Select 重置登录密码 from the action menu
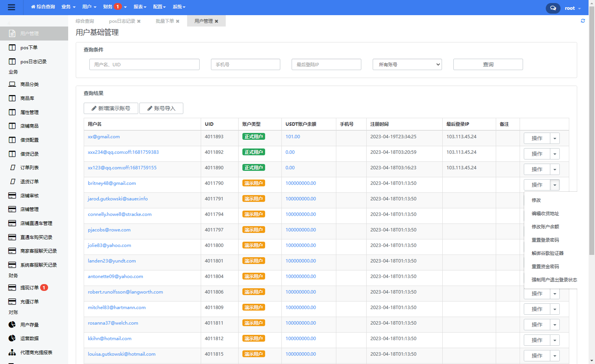595x364 pixels. [545, 240]
